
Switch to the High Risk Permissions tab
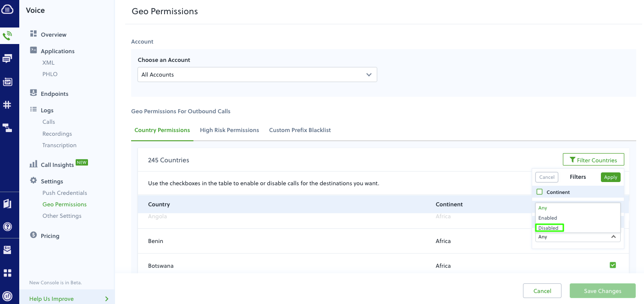pyautogui.click(x=230, y=130)
